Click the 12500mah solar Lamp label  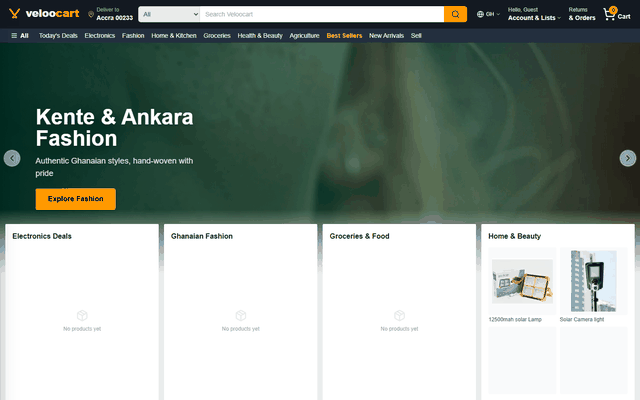[x=515, y=319]
